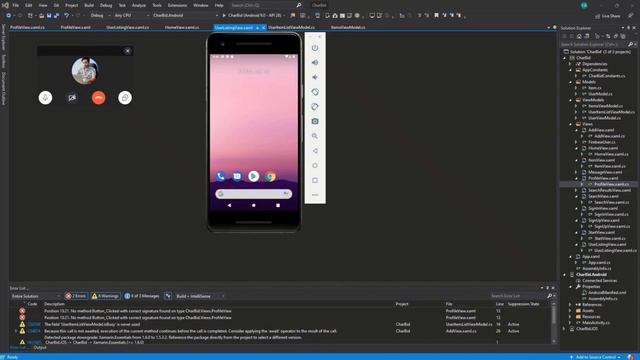The height and width of the screenshot is (360, 640).
Task: Open the Phone app on emulator
Action: point(220,176)
